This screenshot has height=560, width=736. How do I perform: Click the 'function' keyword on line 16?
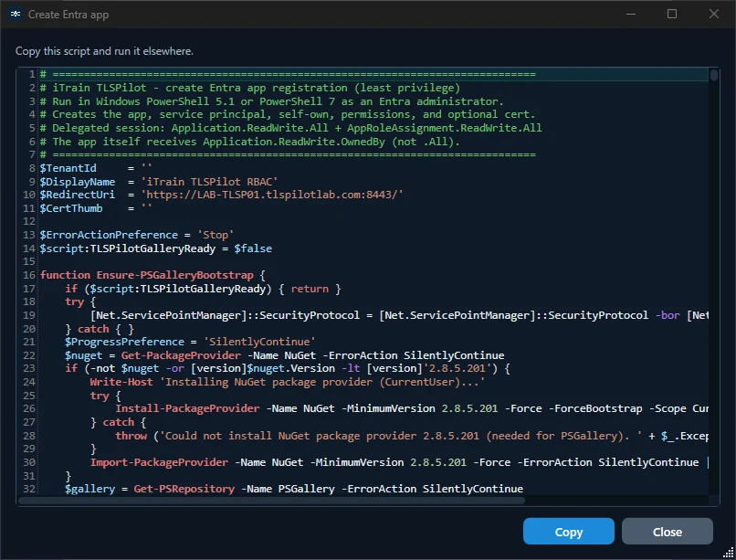(65, 275)
